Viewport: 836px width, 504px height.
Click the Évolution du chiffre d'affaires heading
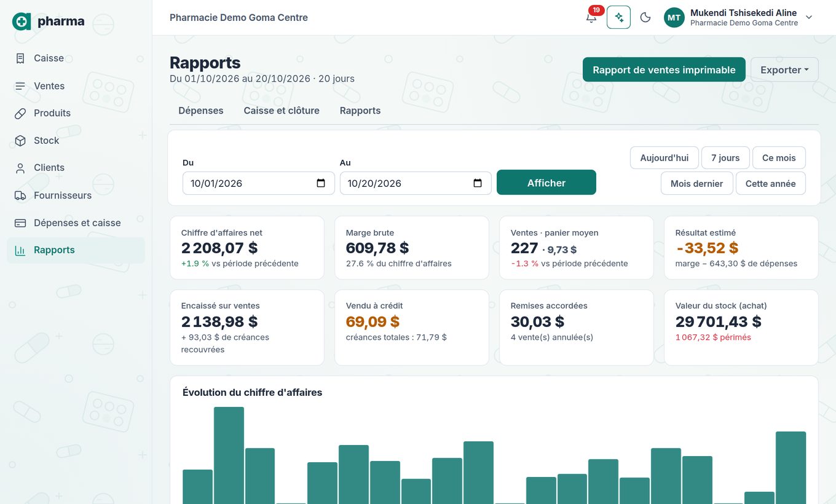(x=252, y=393)
